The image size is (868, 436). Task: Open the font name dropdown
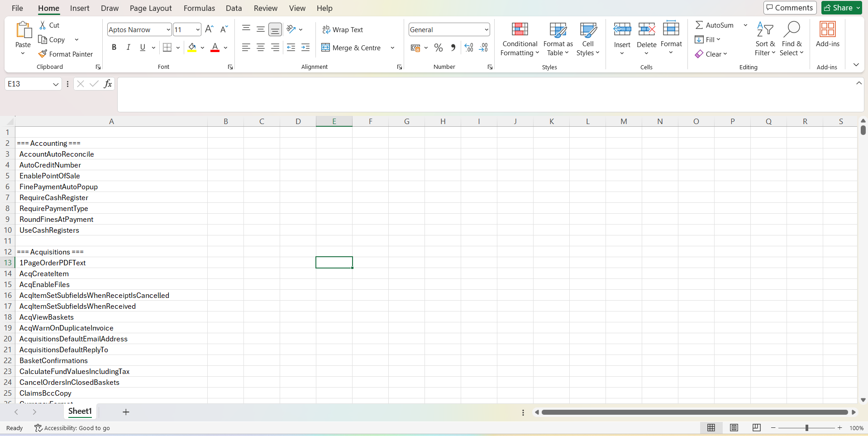tap(168, 30)
